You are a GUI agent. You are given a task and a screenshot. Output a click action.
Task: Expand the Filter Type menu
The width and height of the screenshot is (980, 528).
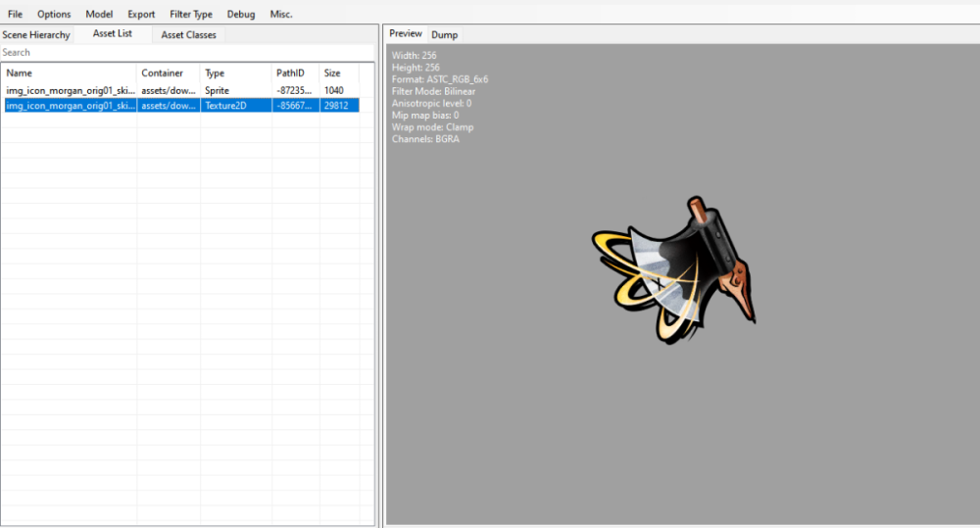(191, 15)
